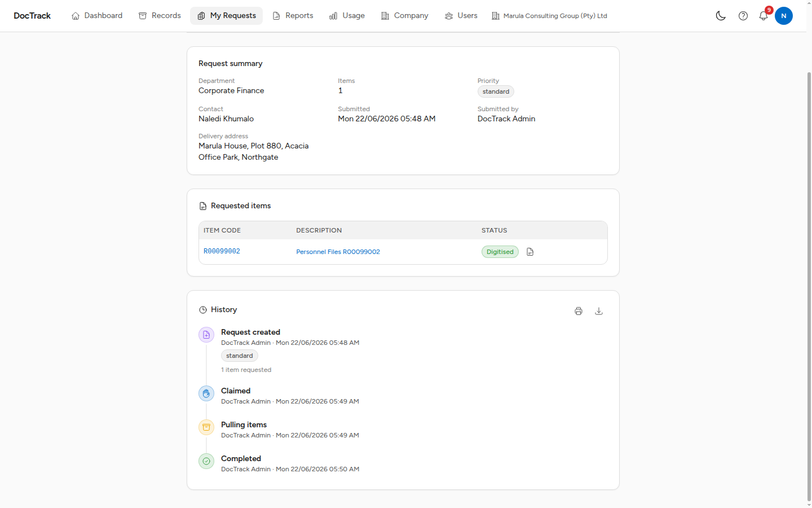Screen dimensions: 812x508
Task: Click the DESCRIPTION column header
Action: coord(319,230)
